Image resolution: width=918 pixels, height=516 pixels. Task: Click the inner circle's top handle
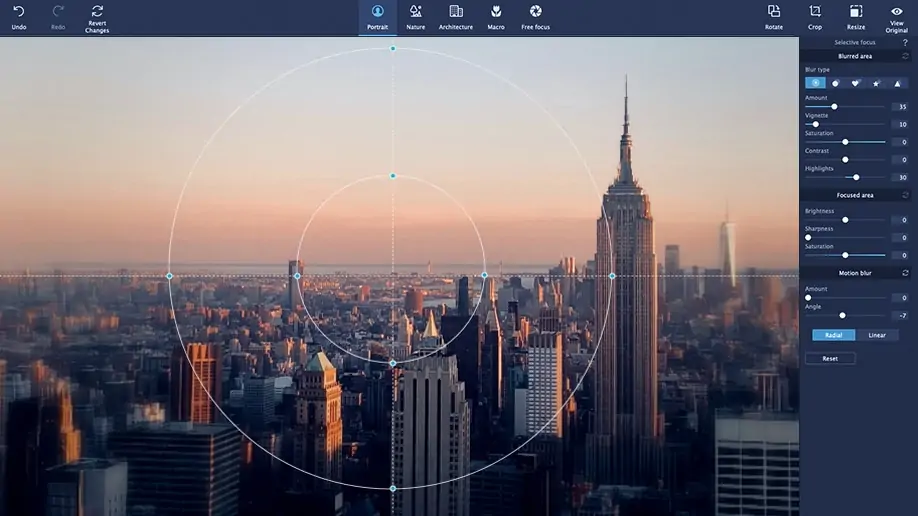tap(393, 176)
